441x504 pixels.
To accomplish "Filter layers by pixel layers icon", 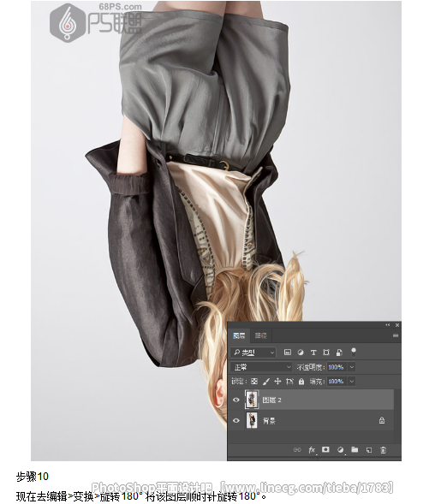I will pos(287,353).
